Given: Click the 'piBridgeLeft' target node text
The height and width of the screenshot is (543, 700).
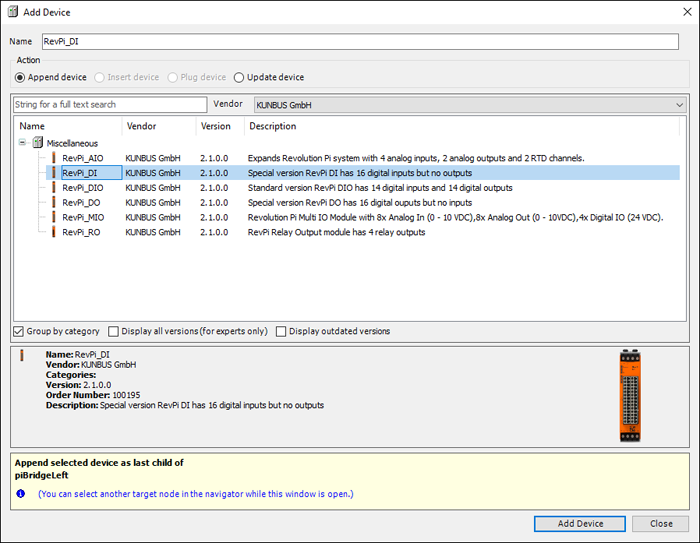Looking at the screenshot, I should [42, 475].
